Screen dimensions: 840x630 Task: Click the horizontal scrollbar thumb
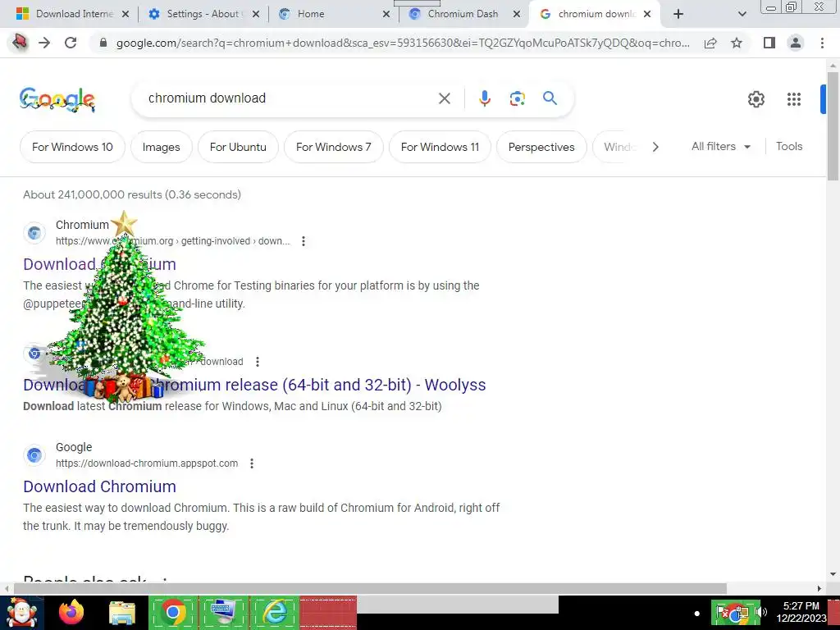[370, 588]
